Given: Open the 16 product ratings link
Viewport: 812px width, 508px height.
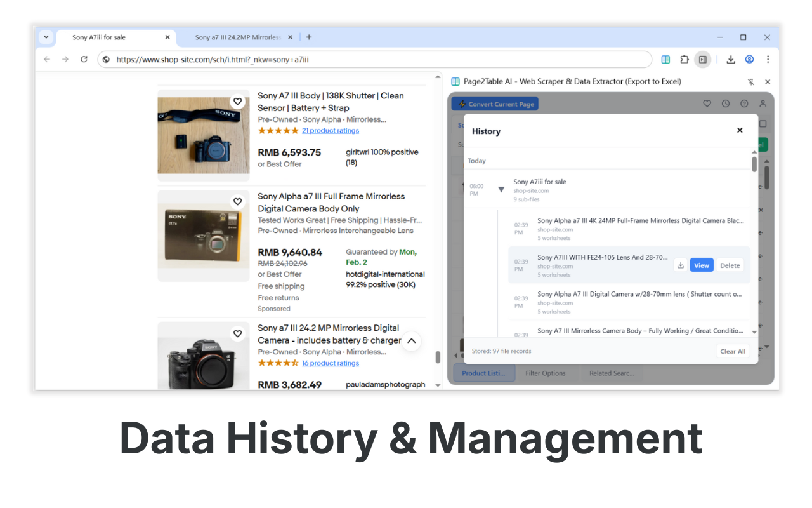Looking at the screenshot, I should point(331,363).
